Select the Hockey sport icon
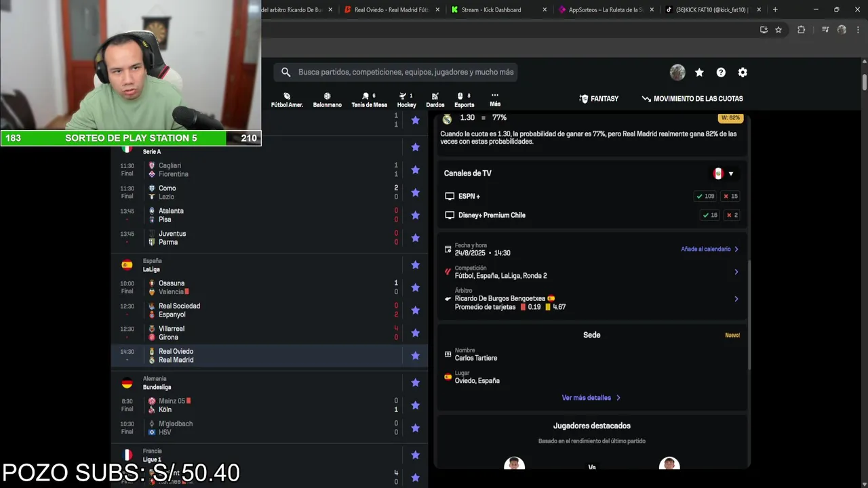 406,100
